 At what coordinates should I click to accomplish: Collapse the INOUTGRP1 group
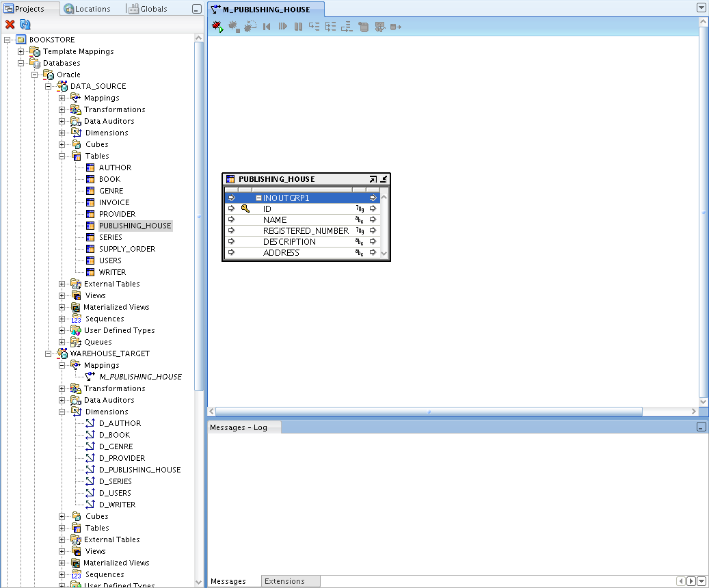point(258,198)
